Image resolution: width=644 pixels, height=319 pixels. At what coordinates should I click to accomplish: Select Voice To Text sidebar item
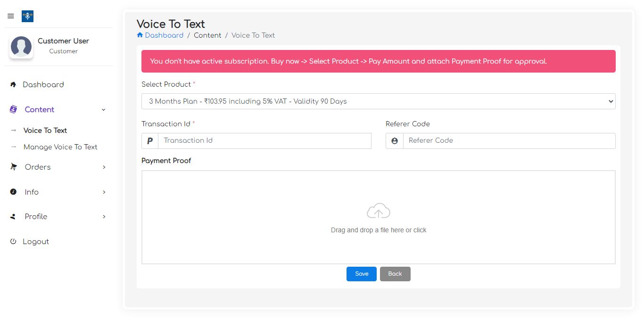pos(45,131)
